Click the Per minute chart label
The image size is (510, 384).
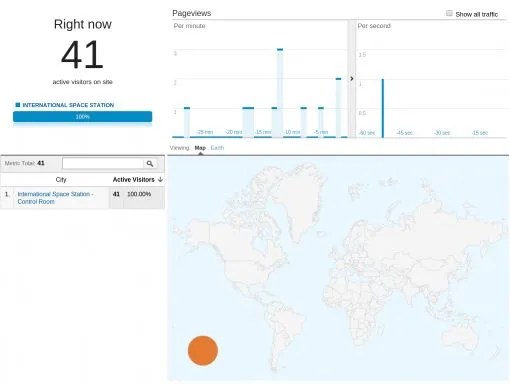tap(189, 26)
